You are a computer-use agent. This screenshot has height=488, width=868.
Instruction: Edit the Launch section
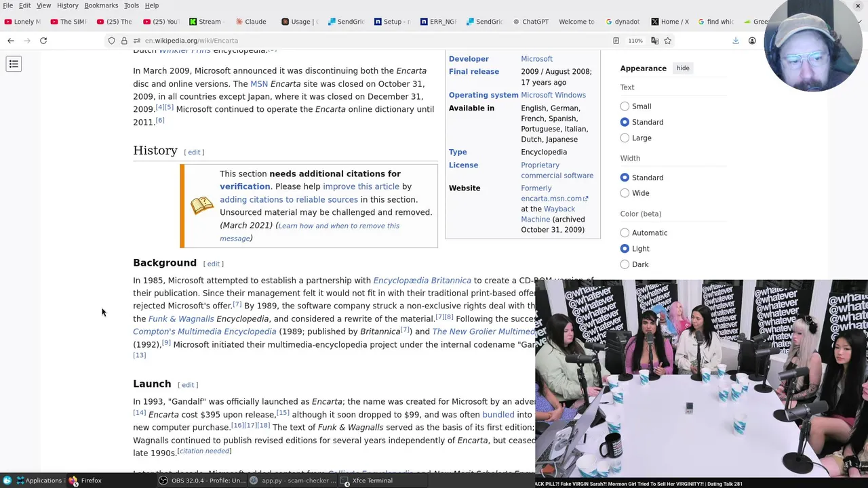point(188,385)
